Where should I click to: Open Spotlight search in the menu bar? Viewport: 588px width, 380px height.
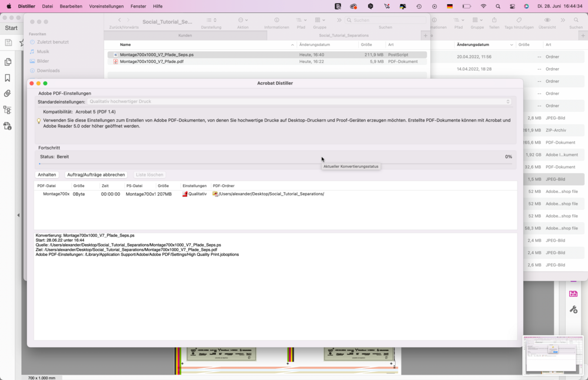498,6
